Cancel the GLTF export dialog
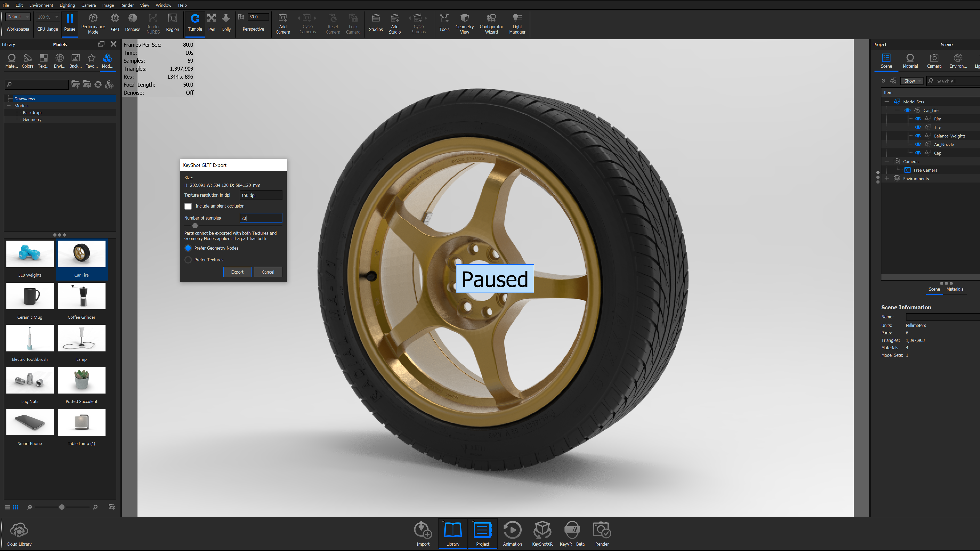980x551 pixels. pyautogui.click(x=268, y=272)
